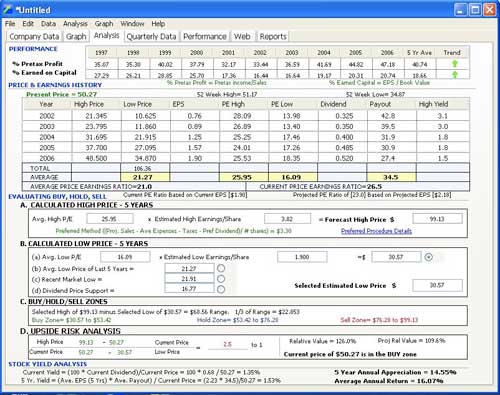The width and height of the screenshot is (500, 395).
Task: Click the 2006 EPS cell 1.90
Action: coord(195,158)
